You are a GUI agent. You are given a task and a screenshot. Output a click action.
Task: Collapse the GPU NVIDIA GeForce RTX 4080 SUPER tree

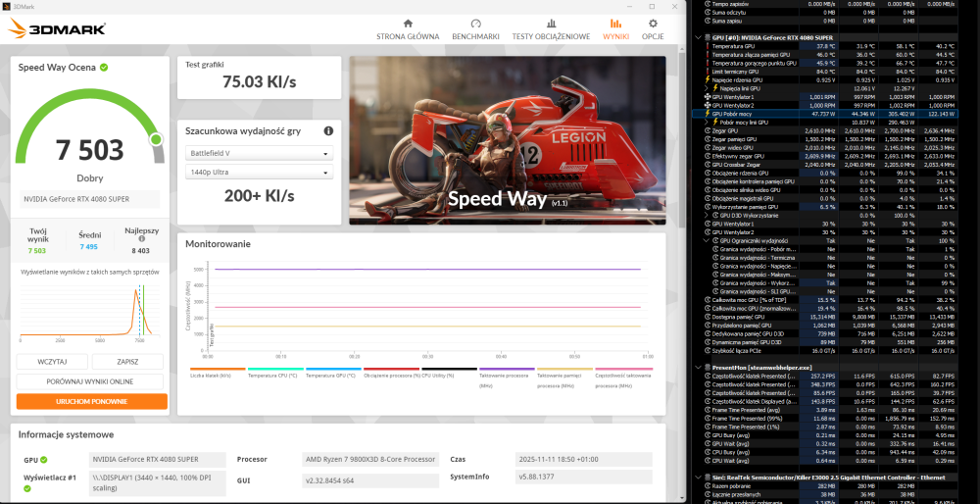click(696, 37)
